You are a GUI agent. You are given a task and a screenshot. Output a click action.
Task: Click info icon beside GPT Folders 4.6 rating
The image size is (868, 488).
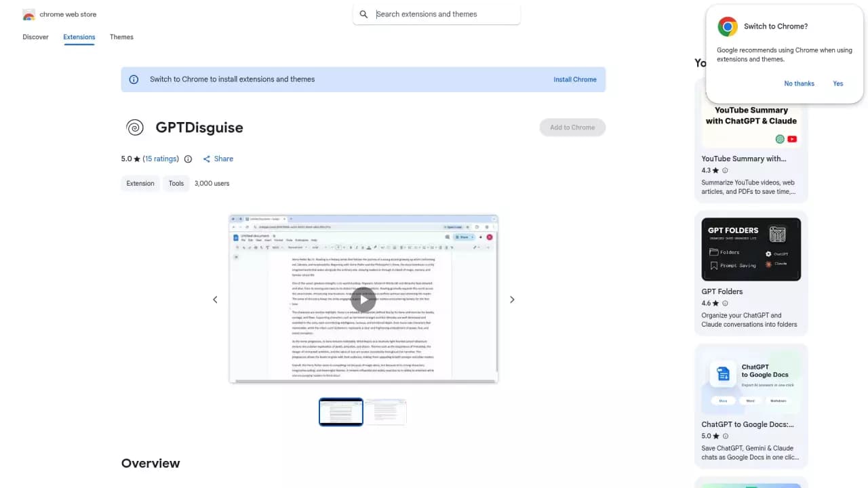pos(725,304)
